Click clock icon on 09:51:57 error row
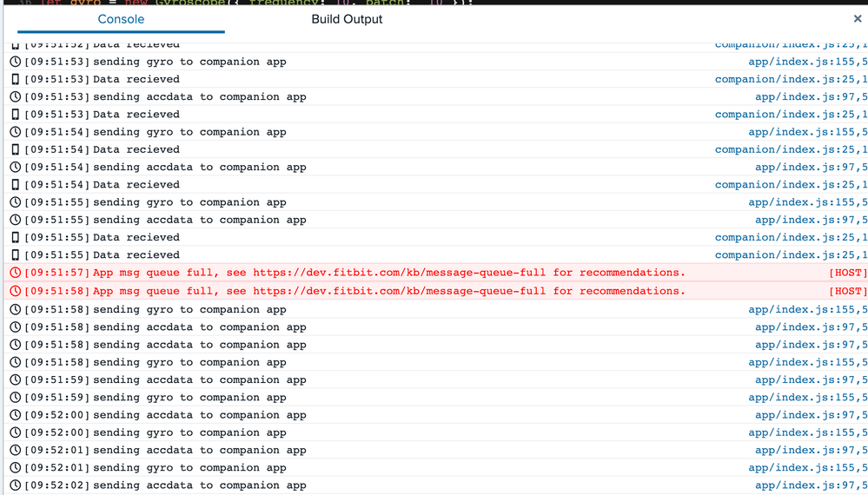This screenshot has height=495, width=868. [x=15, y=273]
